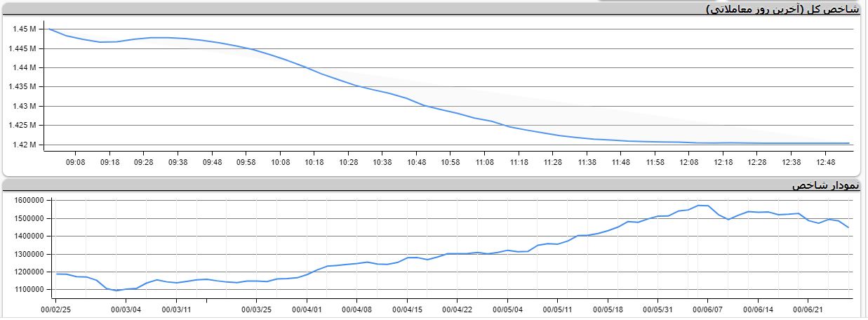Select the 00/04/01 date axis label
Screen dimensions: 868x320
pos(307,309)
